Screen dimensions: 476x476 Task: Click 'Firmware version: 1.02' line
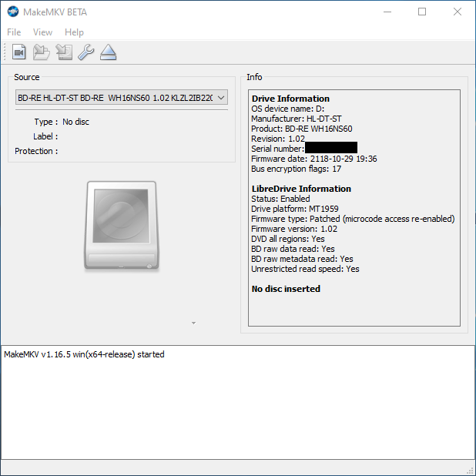294,229
